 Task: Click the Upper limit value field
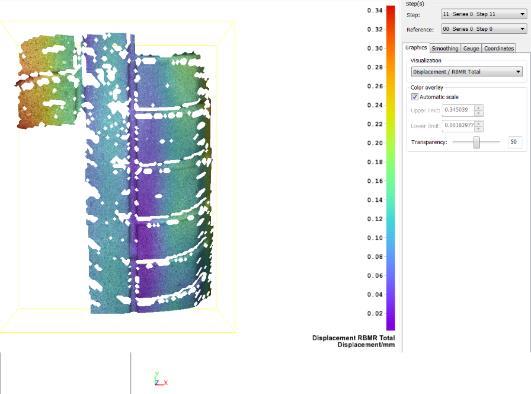(458, 110)
